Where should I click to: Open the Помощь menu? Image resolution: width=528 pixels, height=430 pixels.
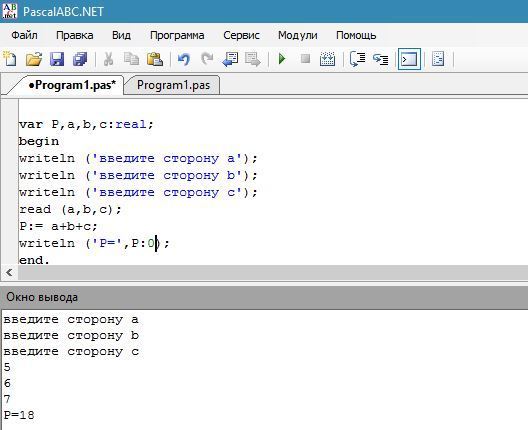coord(356,35)
